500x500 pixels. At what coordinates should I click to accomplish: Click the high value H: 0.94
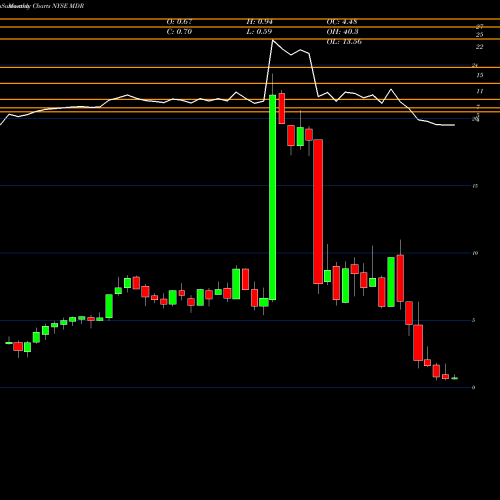(259, 22)
